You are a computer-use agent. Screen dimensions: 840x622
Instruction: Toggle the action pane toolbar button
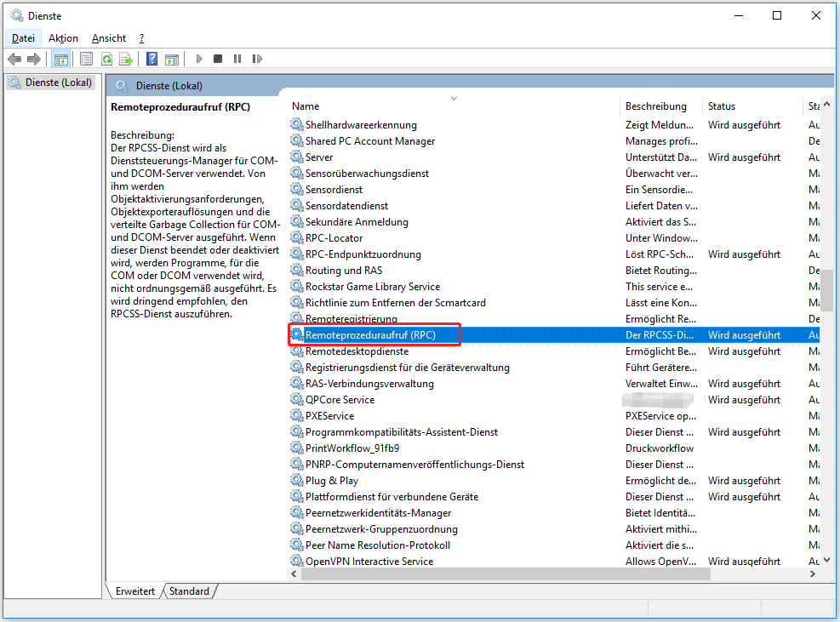point(172,59)
